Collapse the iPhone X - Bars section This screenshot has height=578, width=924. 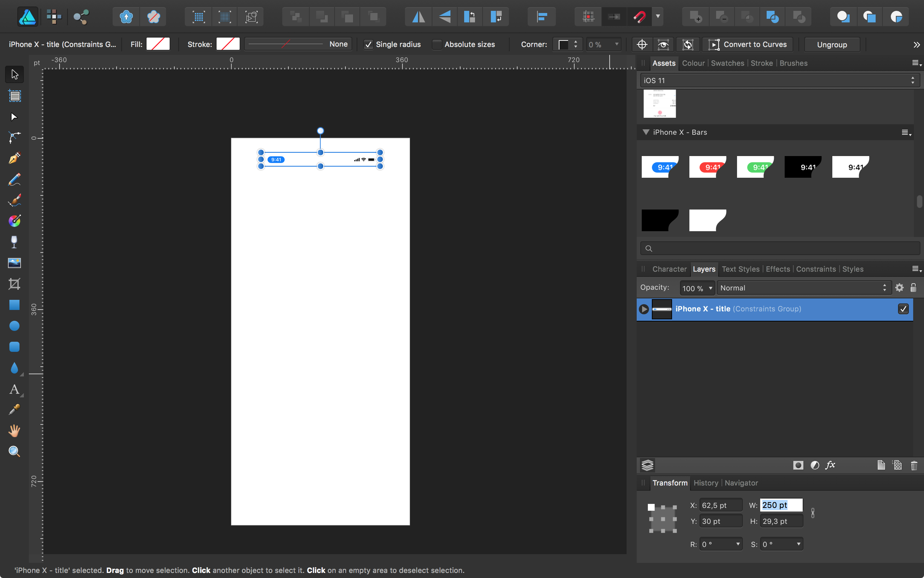[x=646, y=132]
